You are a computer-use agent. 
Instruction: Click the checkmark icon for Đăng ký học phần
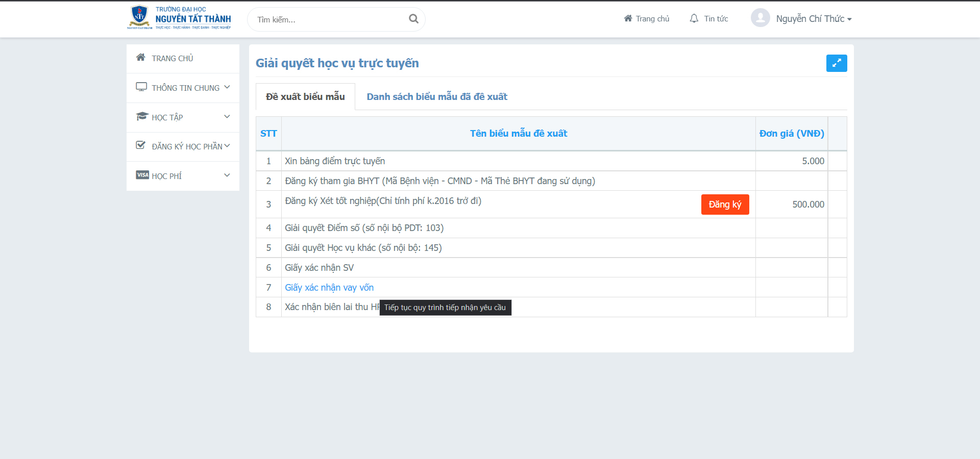141,145
